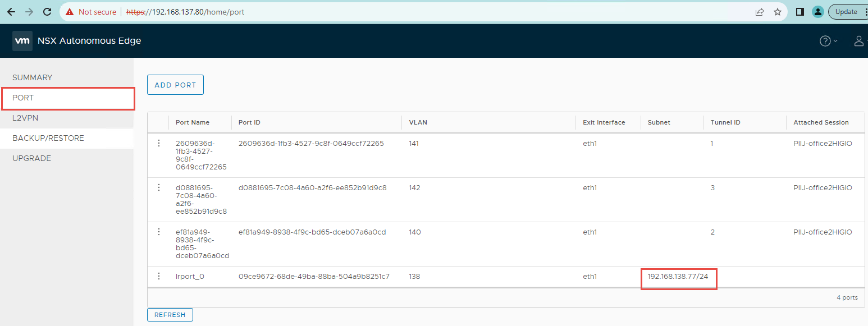Screen dimensions: 868x326
Task: Click the VMware vm logo
Action: pos(22,41)
